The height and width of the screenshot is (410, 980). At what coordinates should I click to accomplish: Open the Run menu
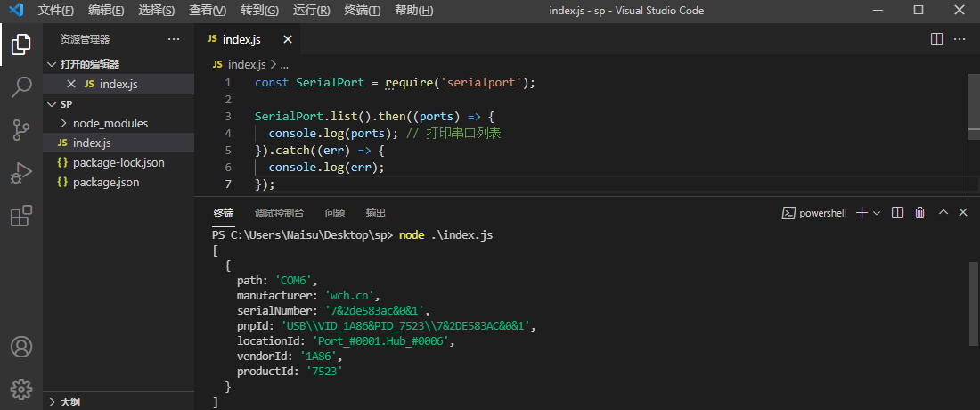[x=311, y=11]
